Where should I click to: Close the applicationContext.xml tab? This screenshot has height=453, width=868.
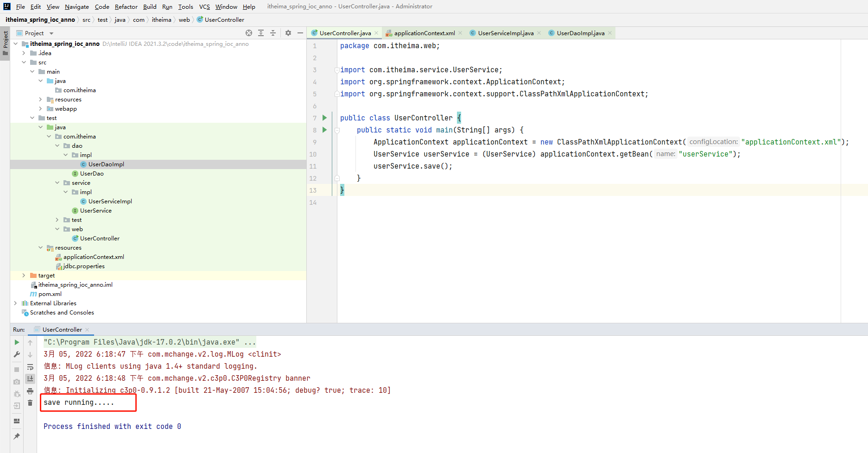click(460, 33)
